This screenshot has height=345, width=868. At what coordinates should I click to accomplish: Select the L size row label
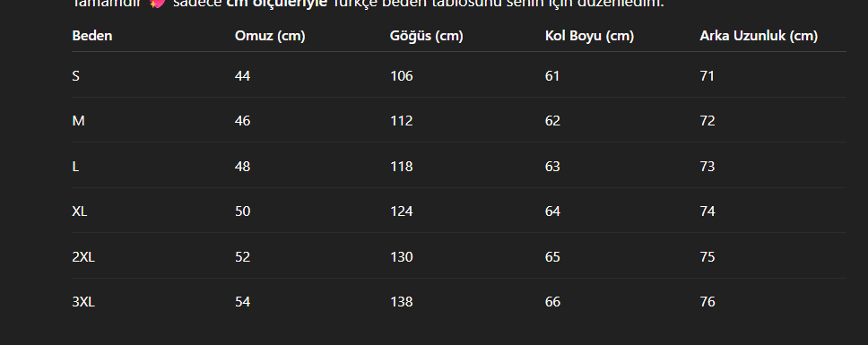click(x=75, y=167)
